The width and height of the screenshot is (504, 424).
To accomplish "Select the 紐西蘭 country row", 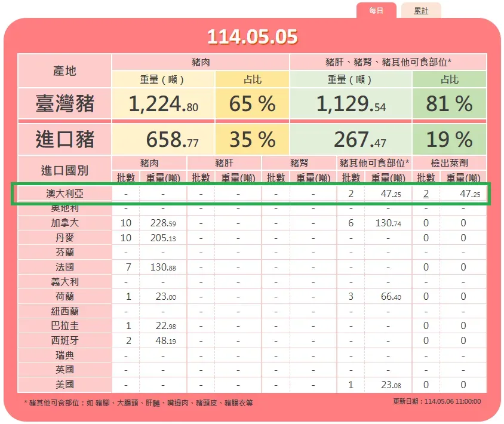I will tap(252, 311).
